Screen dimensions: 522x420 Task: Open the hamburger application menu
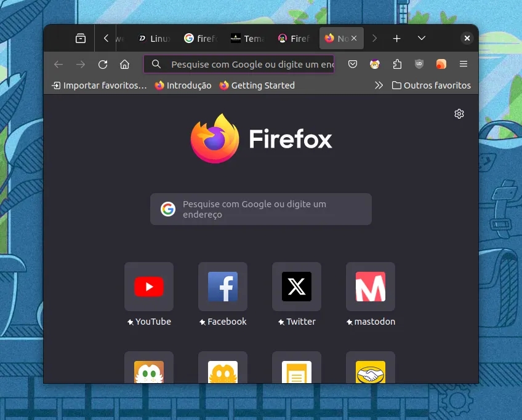(x=464, y=64)
